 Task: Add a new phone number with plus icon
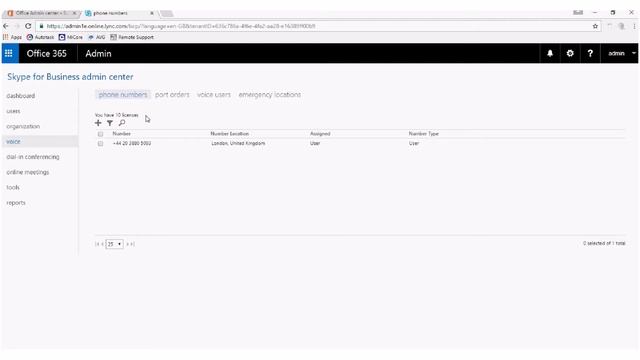tap(98, 123)
